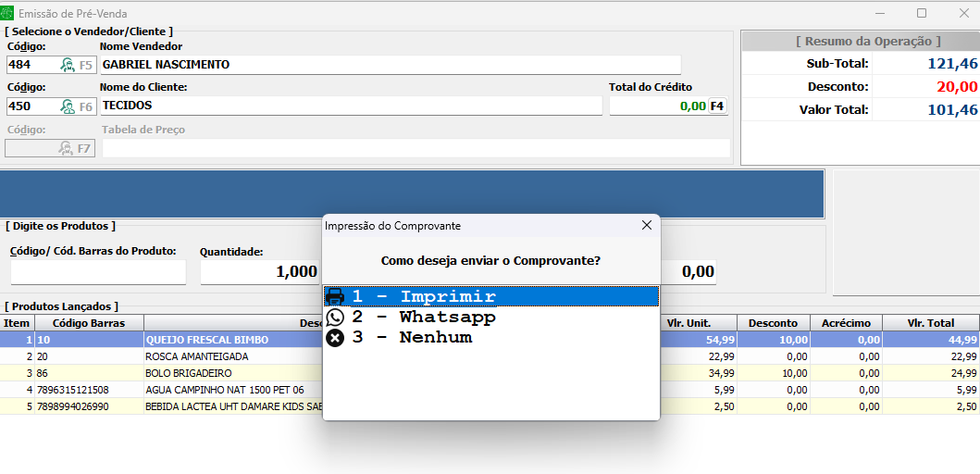Click the price table F7 search icon
980x474 pixels.
pos(66,148)
